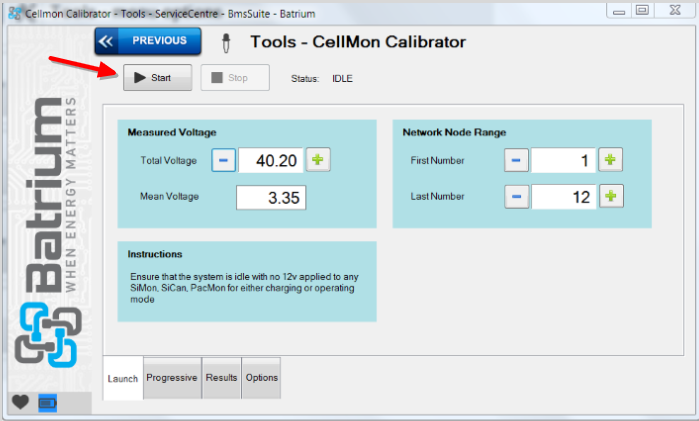Click the blue battery icon in sidebar
The width and height of the screenshot is (699, 421).
48,404
